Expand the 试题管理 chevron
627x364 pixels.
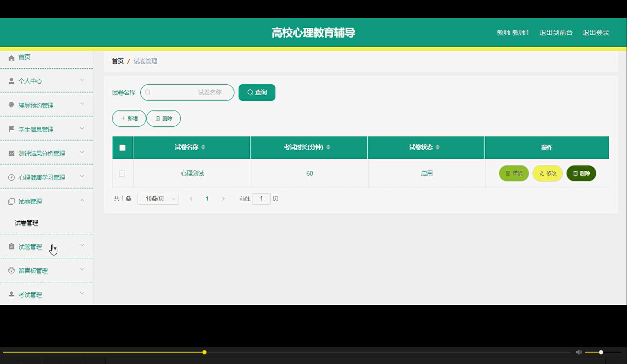pos(82,245)
